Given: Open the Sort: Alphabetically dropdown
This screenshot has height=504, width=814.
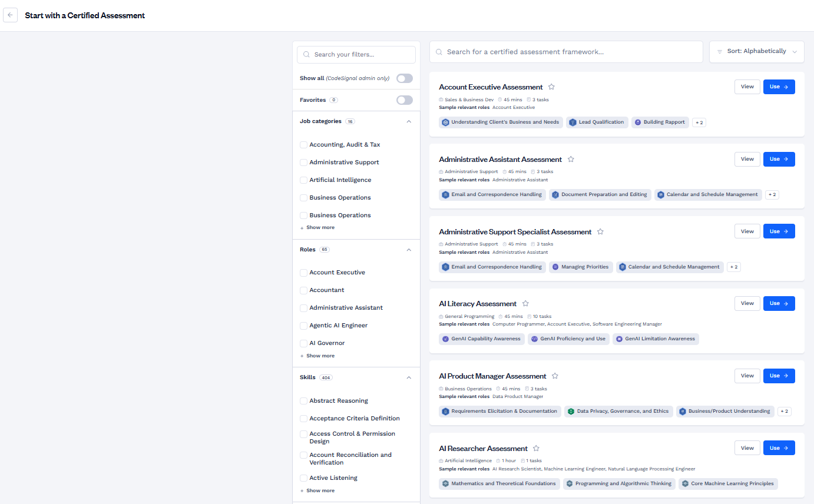Looking at the screenshot, I should [x=756, y=52].
